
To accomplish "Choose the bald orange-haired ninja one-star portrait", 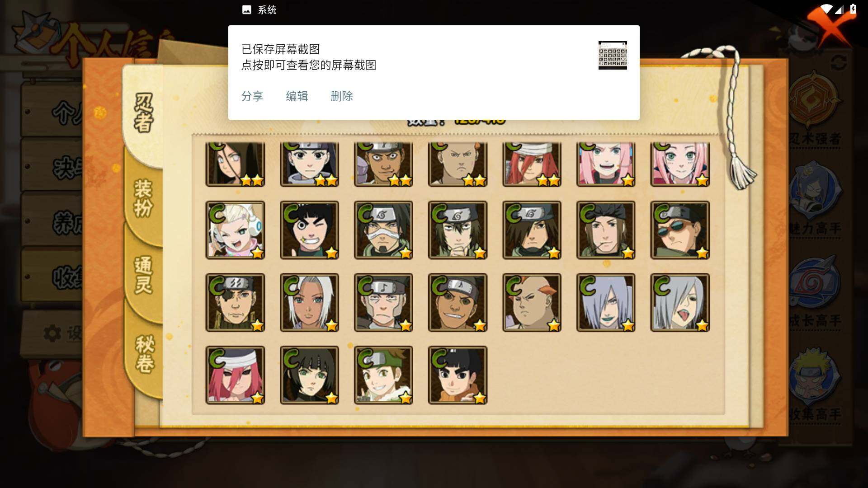I will point(532,302).
